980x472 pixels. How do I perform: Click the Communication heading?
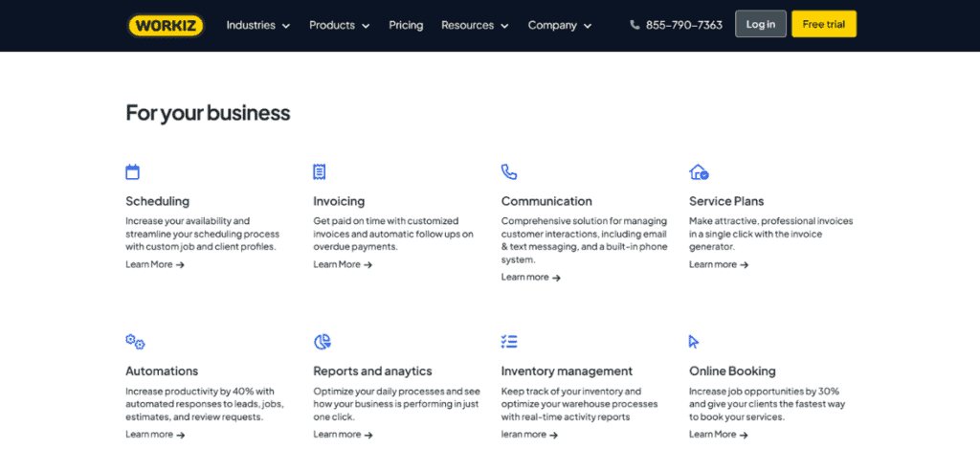(x=546, y=201)
